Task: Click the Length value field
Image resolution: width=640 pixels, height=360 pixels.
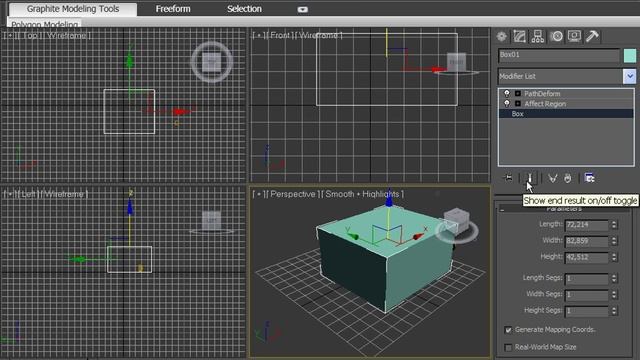Action: [587, 225]
